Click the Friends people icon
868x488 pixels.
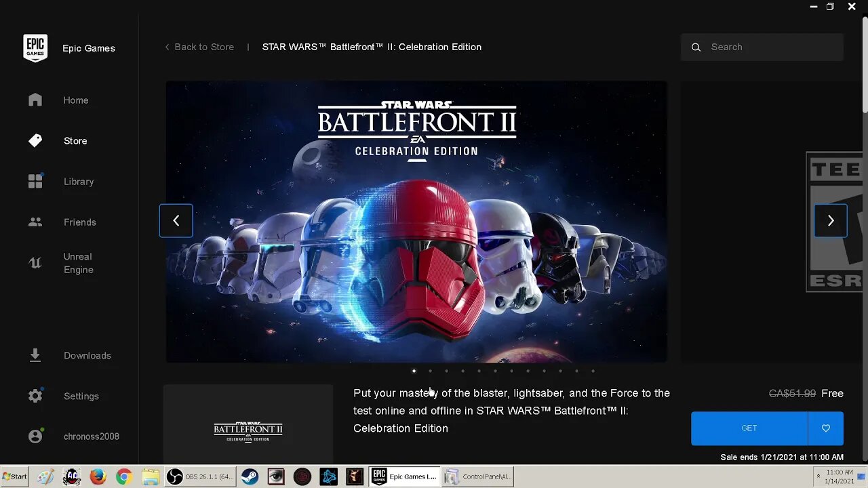coord(35,222)
